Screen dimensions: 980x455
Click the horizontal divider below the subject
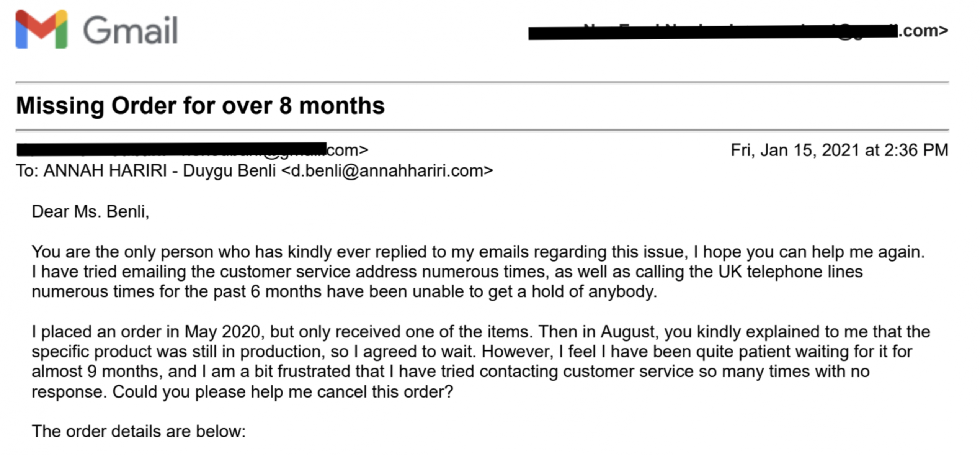pyautogui.click(x=482, y=130)
